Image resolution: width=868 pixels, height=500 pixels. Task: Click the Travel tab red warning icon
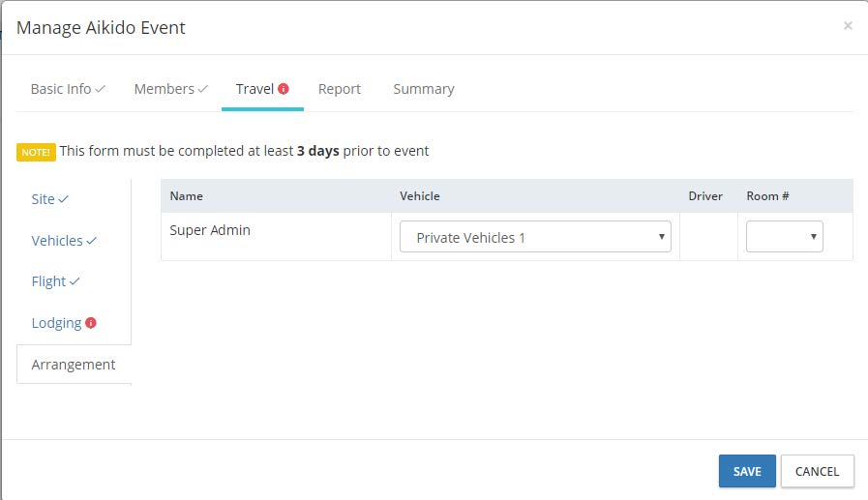(284, 89)
